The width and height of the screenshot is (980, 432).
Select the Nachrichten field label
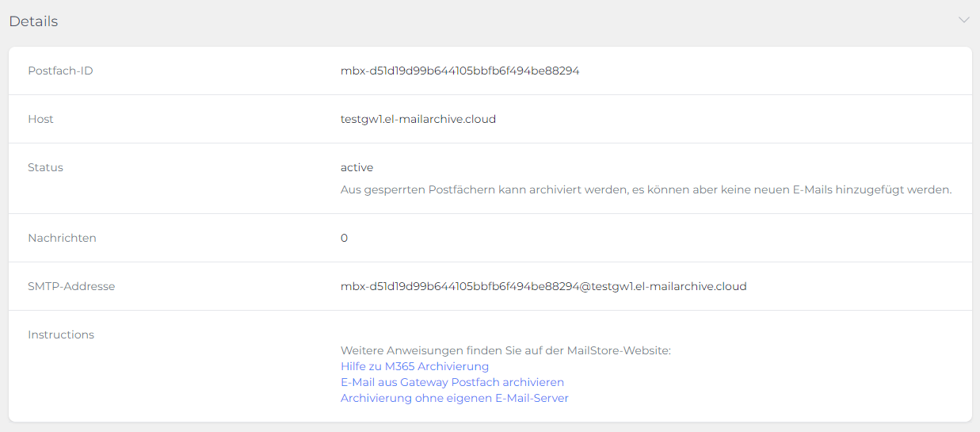[62, 238]
